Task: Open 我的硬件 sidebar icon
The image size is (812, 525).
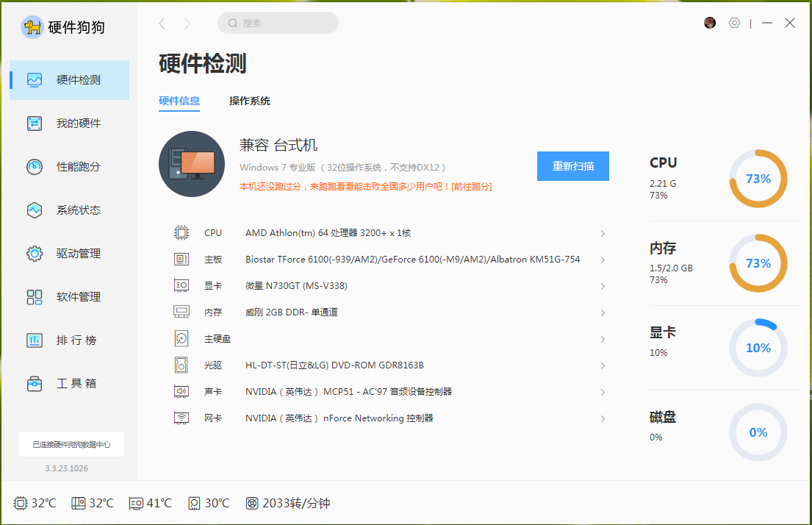Action: click(35, 124)
